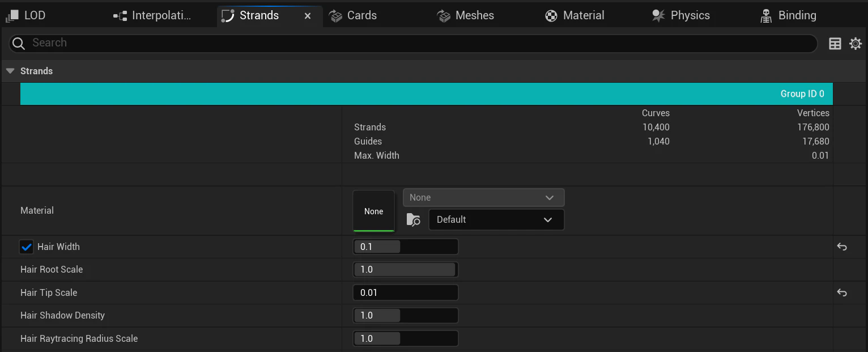Click the Hair Raytracing Radius Scale label

point(79,339)
